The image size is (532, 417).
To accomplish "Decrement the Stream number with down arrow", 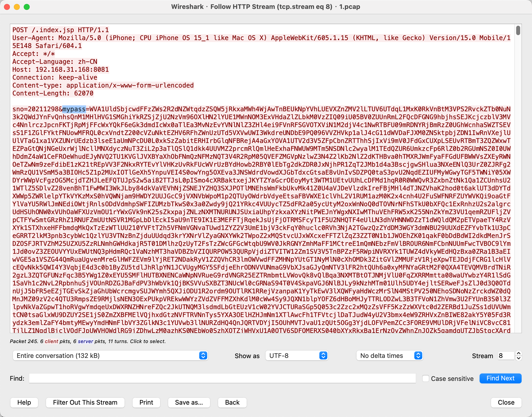I will point(519,358).
